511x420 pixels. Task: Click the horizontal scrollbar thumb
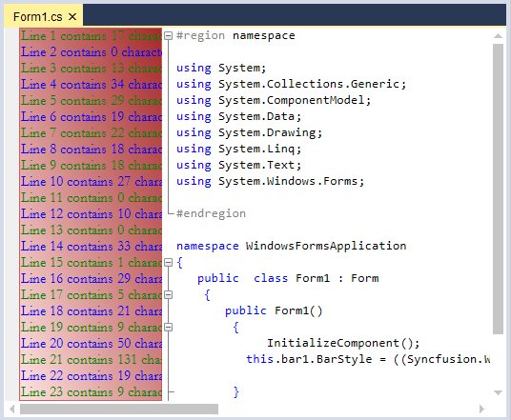click(x=119, y=409)
